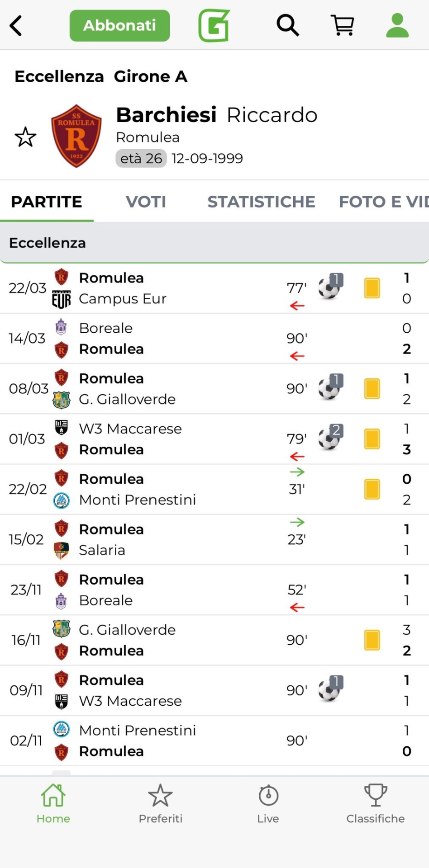Open the FOTO E VIDEO tab
This screenshot has width=429, height=868.
383,202
